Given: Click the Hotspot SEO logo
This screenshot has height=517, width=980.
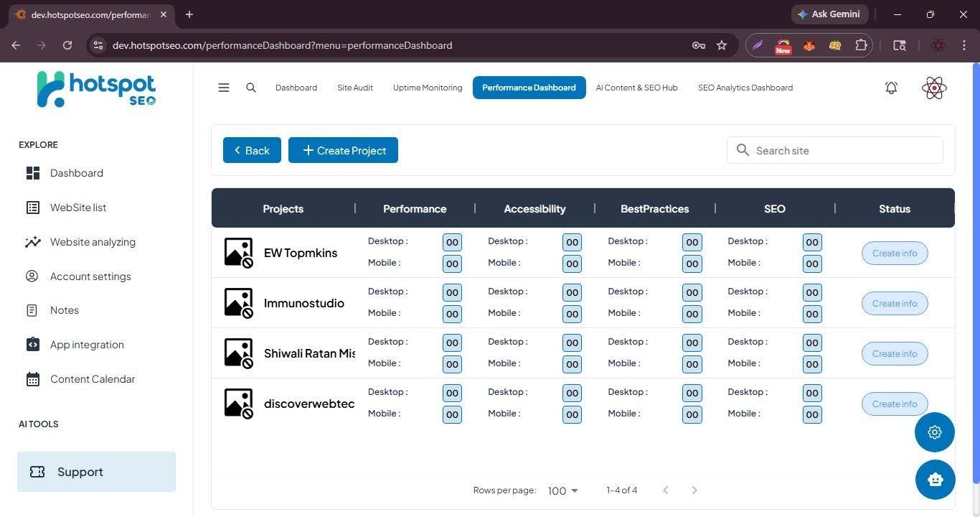Looking at the screenshot, I should tap(96, 89).
